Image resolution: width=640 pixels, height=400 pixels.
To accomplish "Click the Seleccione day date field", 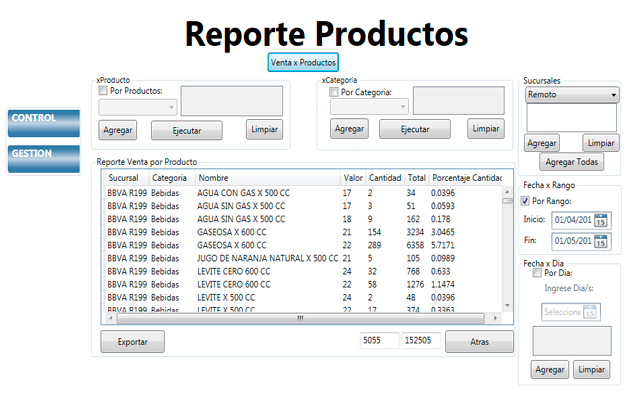I will pyautogui.click(x=571, y=312).
